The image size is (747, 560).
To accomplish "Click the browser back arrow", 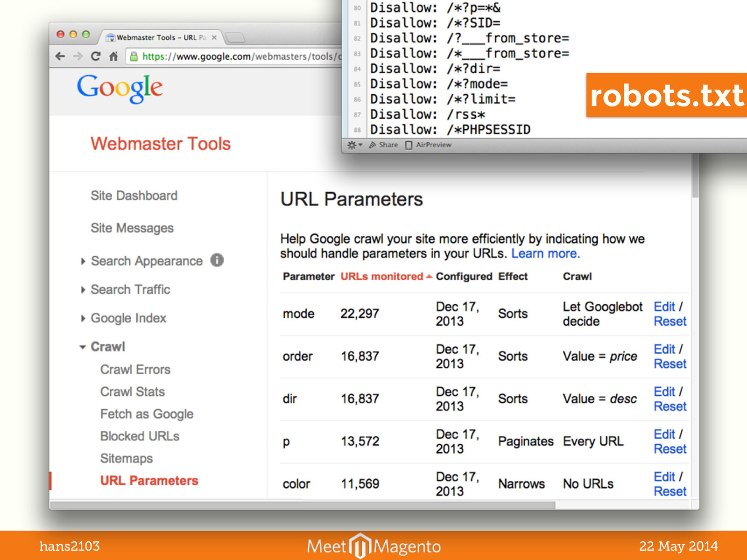I will (60, 56).
